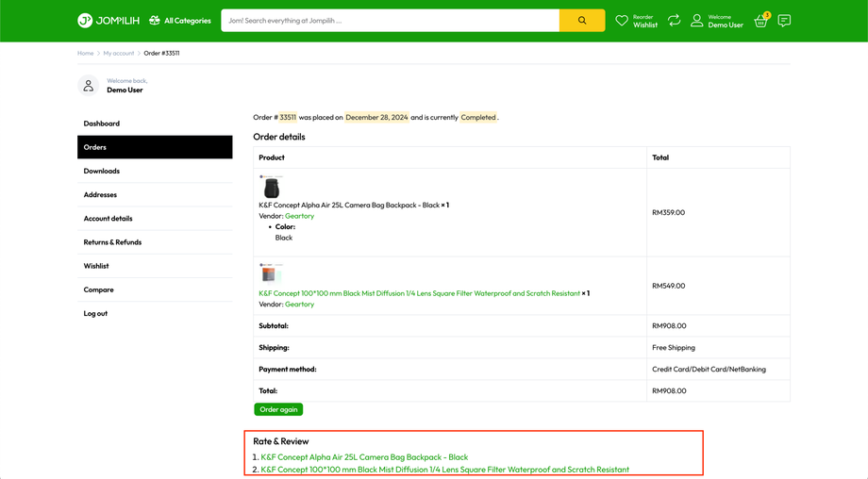Open the chat messages icon
This screenshot has width=868, height=479.
(x=784, y=20)
